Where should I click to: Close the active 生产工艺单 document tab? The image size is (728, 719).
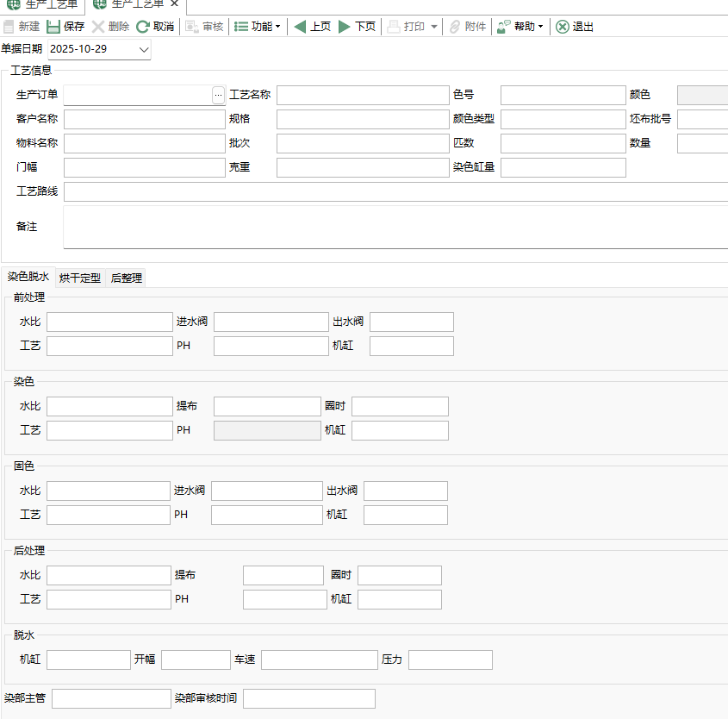[x=175, y=4]
